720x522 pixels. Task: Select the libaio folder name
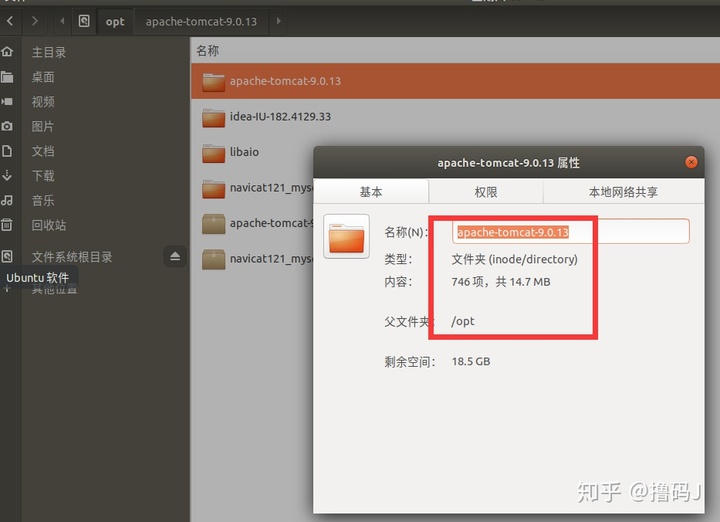pyautogui.click(x=244, y=152)
